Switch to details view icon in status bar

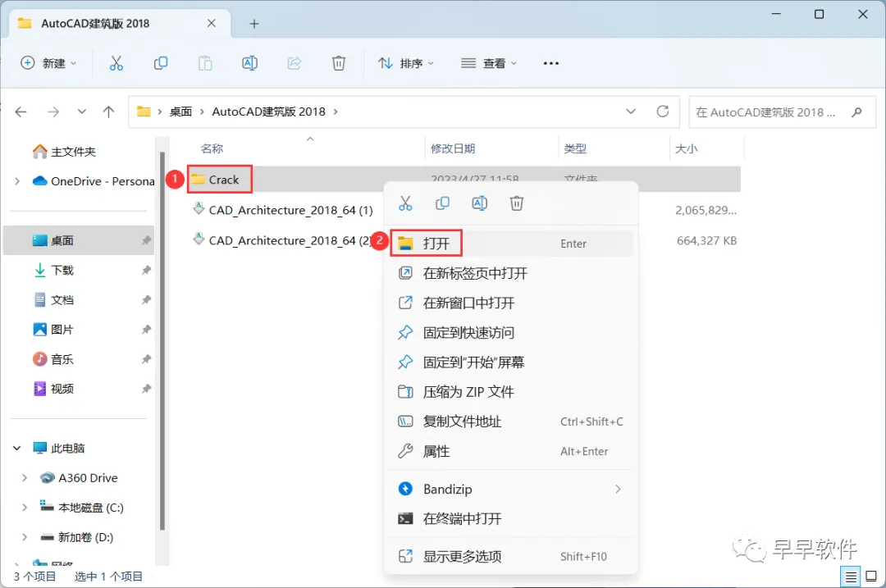[x=851, y=577]
